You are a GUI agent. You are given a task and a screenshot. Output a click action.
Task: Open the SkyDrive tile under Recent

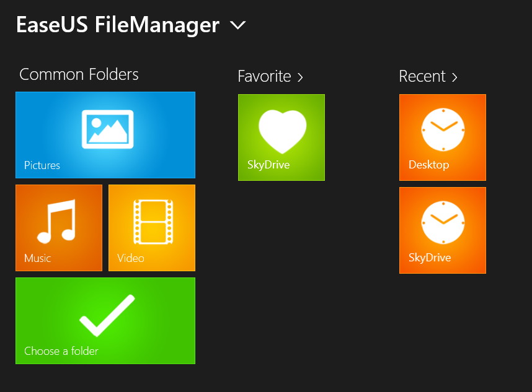click(443, 230)
